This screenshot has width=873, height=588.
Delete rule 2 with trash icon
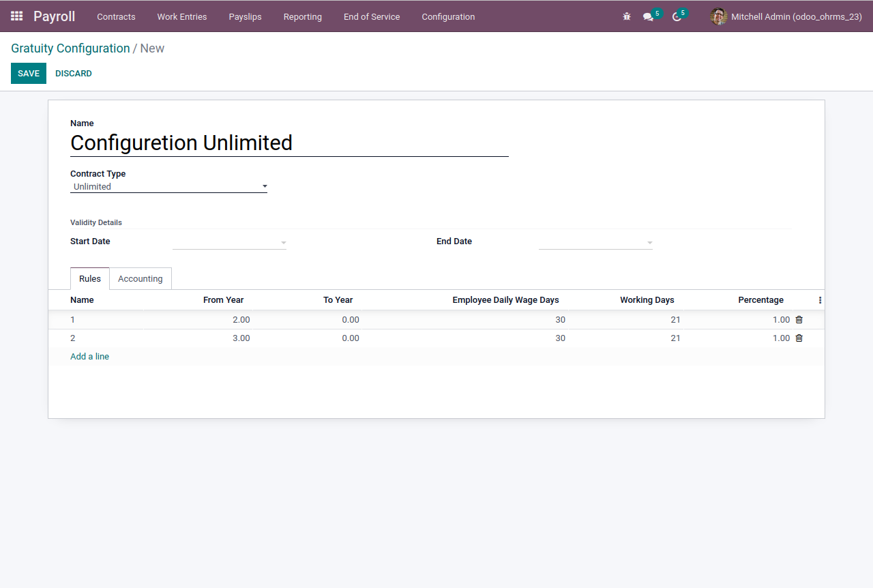pos(799,338)
